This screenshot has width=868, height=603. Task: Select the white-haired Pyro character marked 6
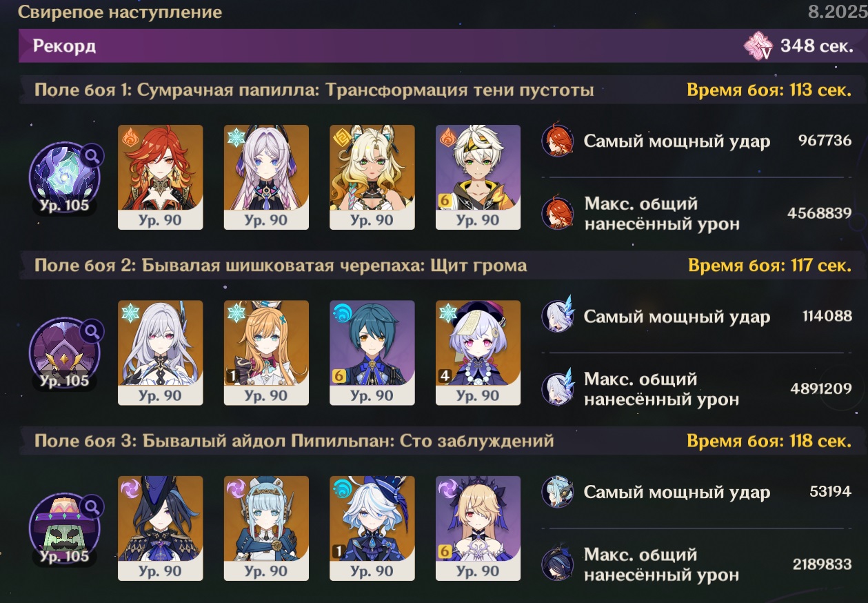478,177
